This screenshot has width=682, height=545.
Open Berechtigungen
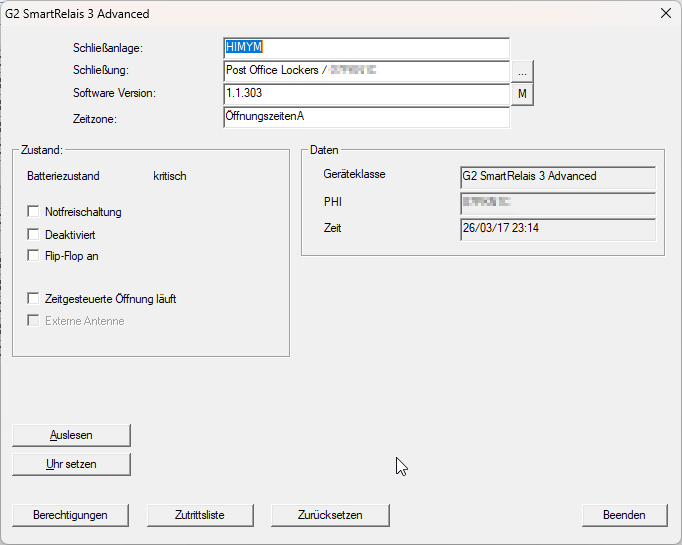pos(69,515)
